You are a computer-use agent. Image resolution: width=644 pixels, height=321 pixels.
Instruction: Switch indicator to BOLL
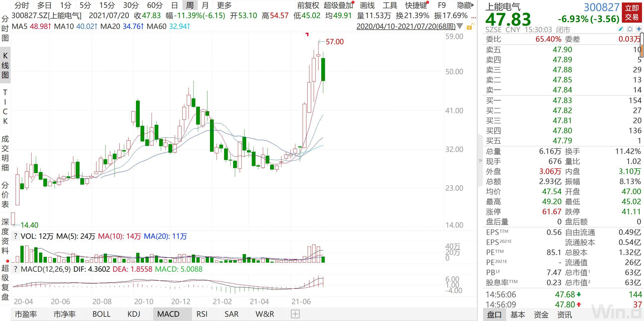click(101, 314)
